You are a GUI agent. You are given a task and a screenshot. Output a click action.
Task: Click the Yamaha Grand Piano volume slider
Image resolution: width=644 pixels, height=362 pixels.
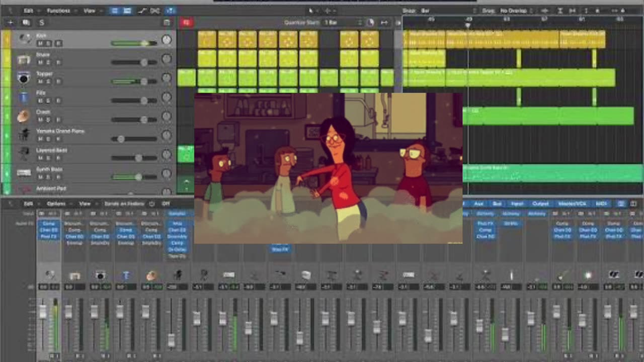coord(134,139)
